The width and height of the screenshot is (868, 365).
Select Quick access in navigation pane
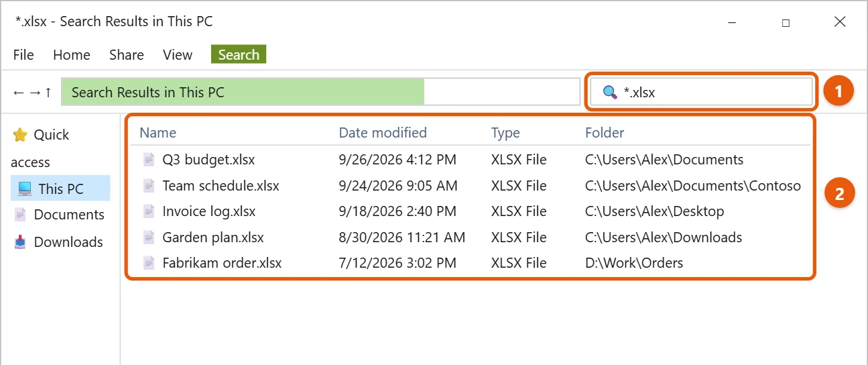point(40,148)
